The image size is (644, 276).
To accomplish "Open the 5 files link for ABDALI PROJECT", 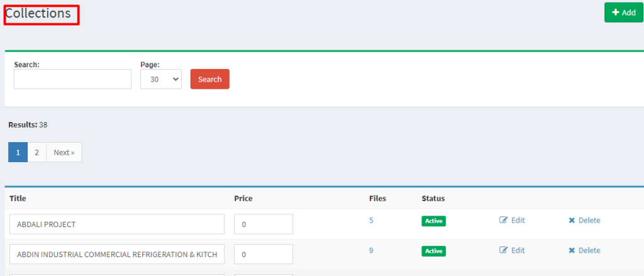I will [371, 221].
